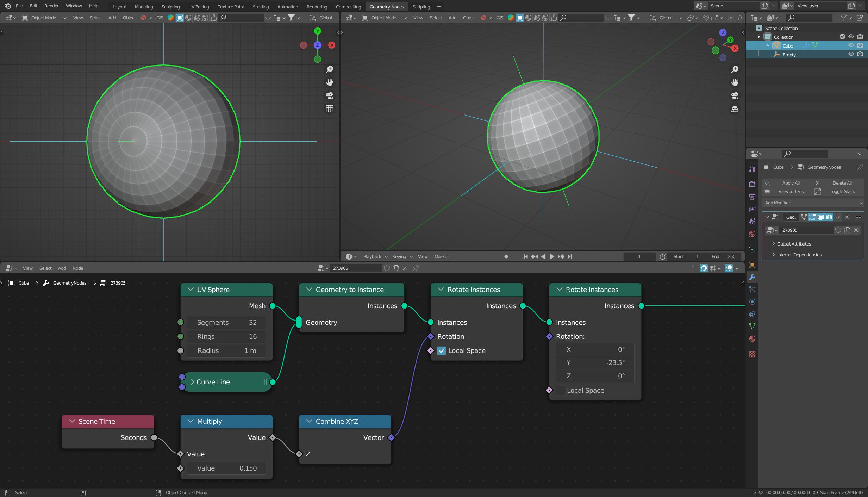The width and height of the screenshot is (868, 497).
Task: Toggle Collection exclude checkbox in outliner
Action: coord(842,37)
